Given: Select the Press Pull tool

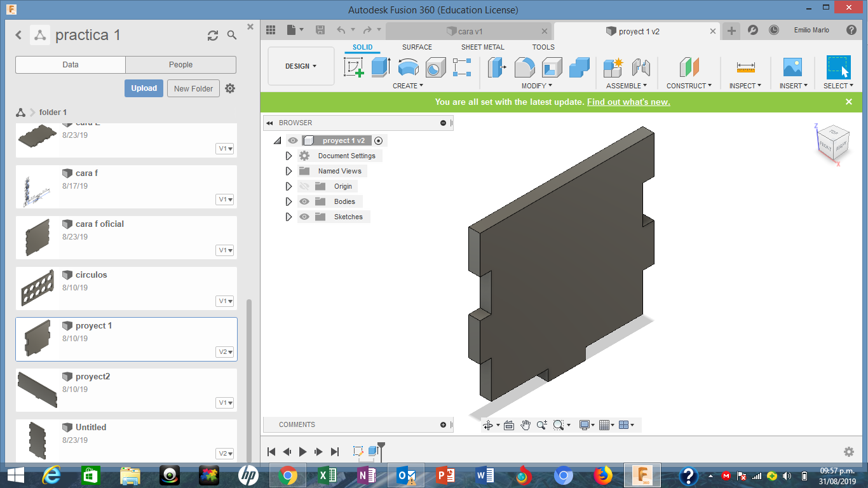Looking at the screenshot, I should [x=497, y=67].
